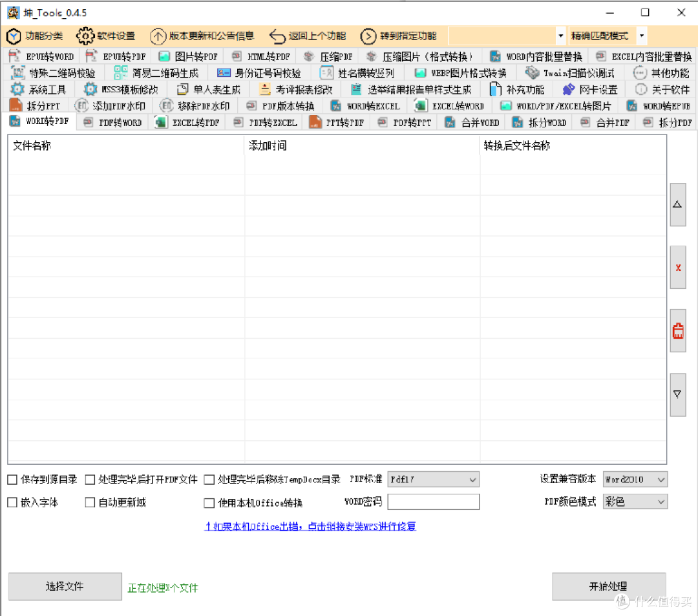Switch to 拆分WORD tab

click(539, 122)
